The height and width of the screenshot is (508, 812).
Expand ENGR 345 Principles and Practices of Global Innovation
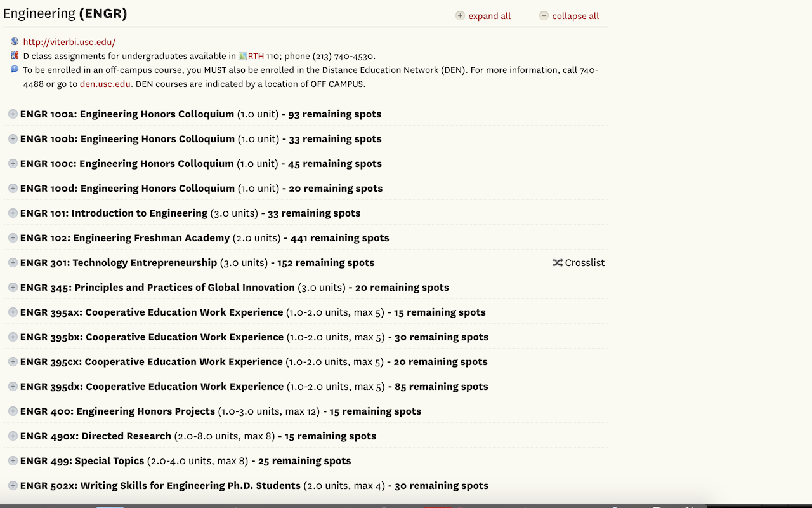coord(13,288)
